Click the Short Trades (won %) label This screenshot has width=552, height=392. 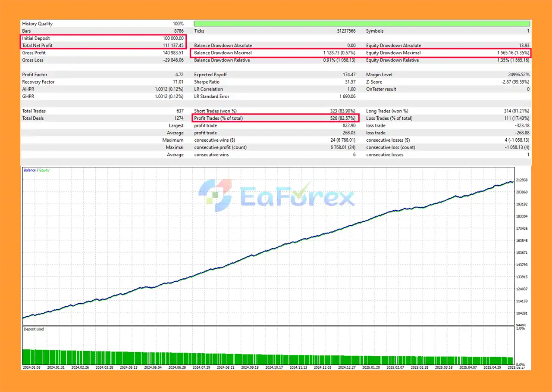(215, 111)
